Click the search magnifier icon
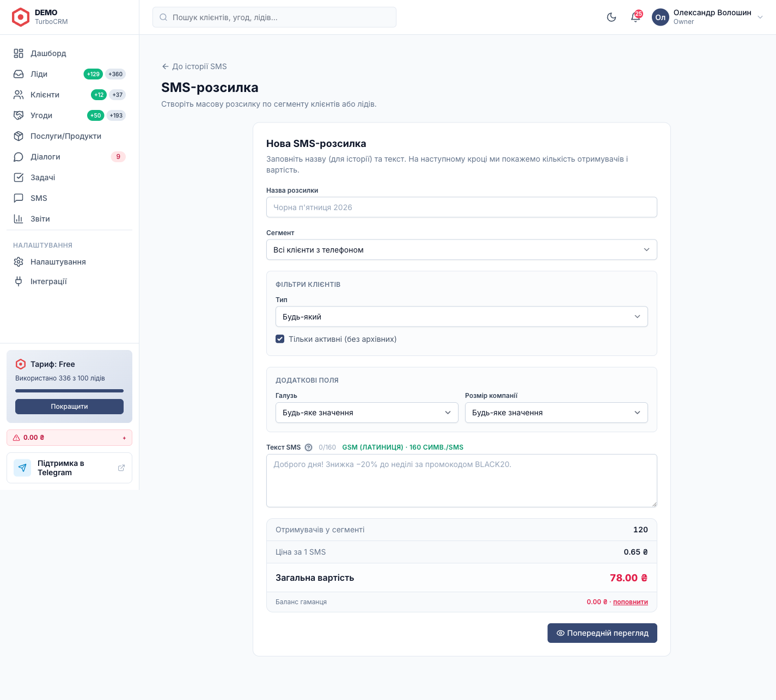Image resolution: width=776 pixels, height=700 pixels. pyautogui.click(x=163, y=17)
